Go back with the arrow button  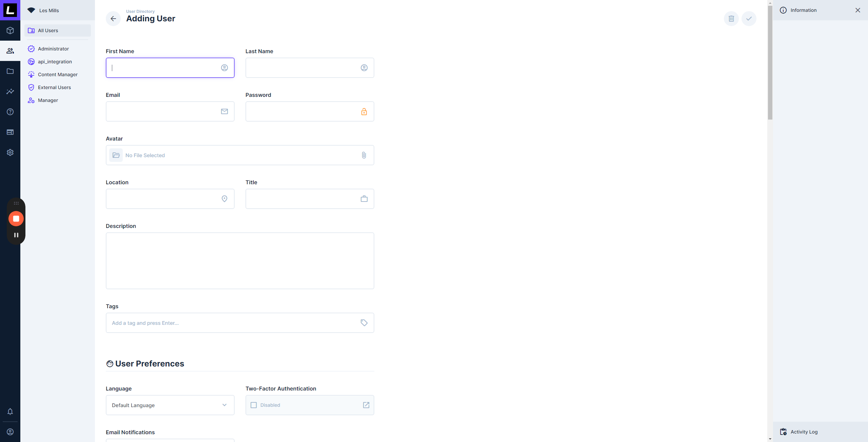pyautogui.click(x=113, y=19)
